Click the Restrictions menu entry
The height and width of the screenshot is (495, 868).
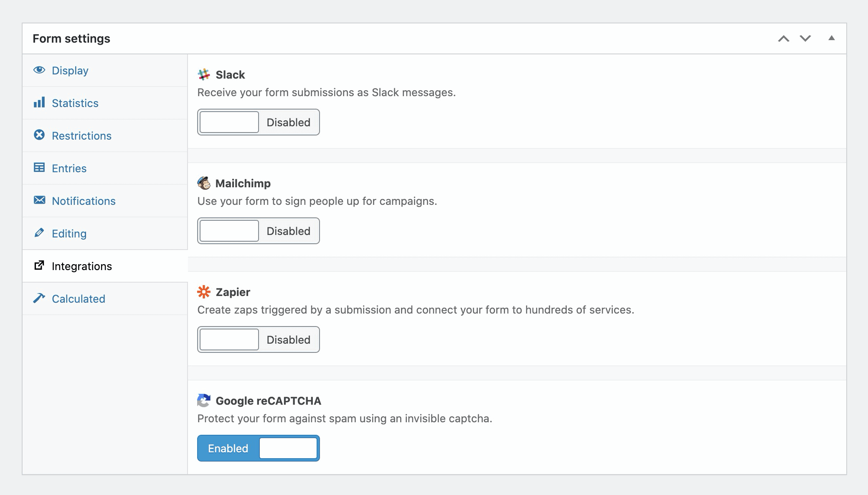pyautogui.click(x=82, y=135)
